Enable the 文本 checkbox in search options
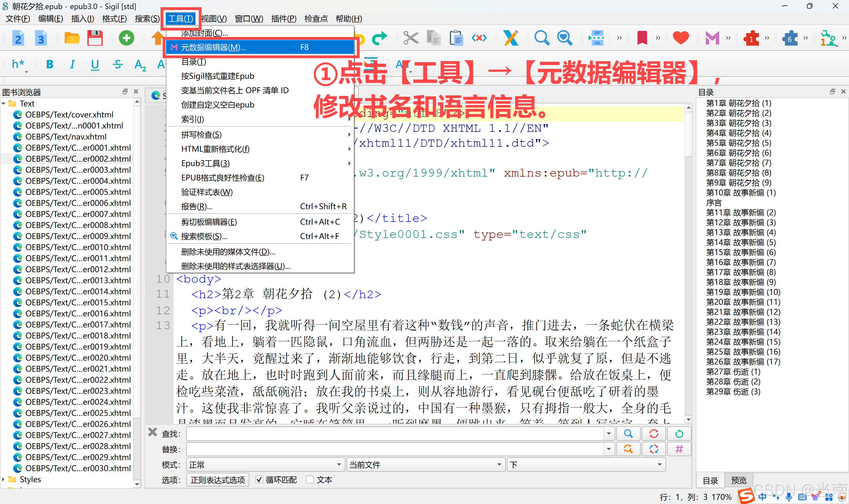This screenshot has width=849, height=504. point(310,480)
